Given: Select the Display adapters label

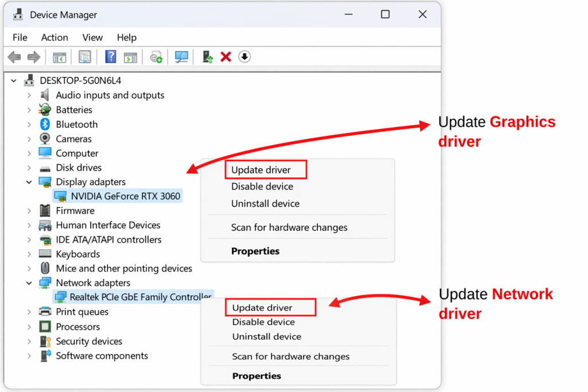Looking at the screenshot, I should pyautogui.click(x=91, y=182).
